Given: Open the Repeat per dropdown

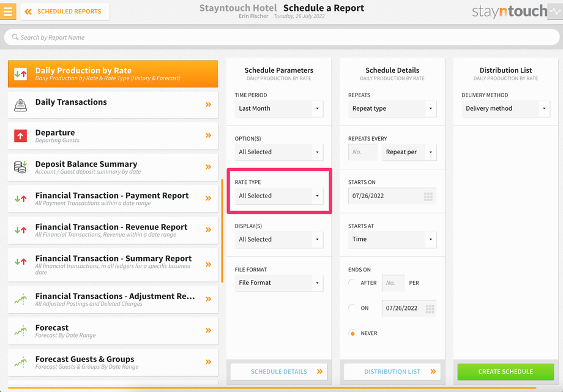Looking at the screenshot, I should [409, 152].
